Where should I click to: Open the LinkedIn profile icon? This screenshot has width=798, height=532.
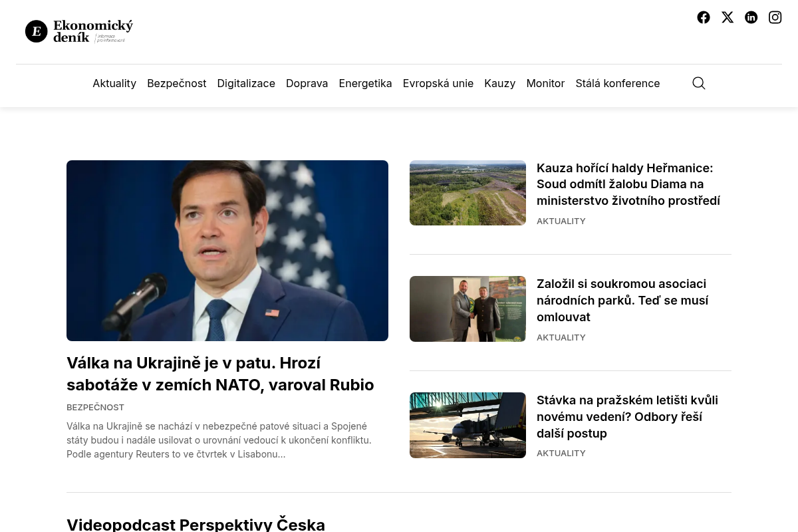point(751,17)
